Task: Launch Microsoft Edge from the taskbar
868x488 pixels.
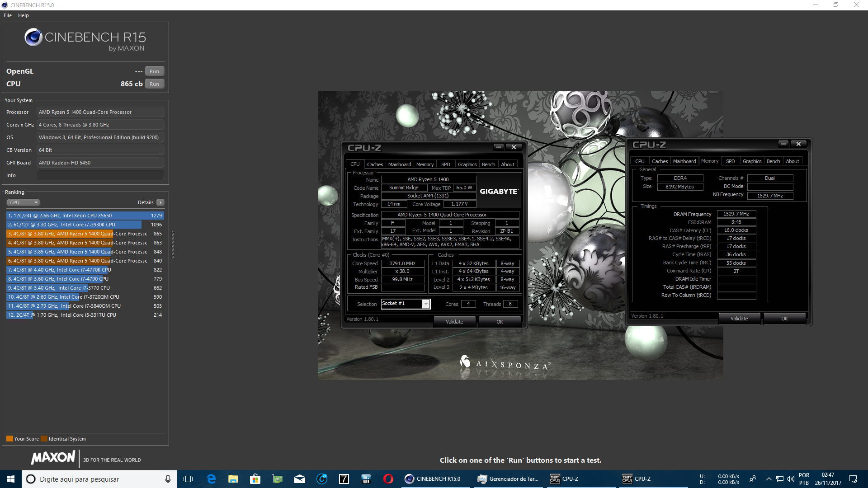Action: [211, 479]
